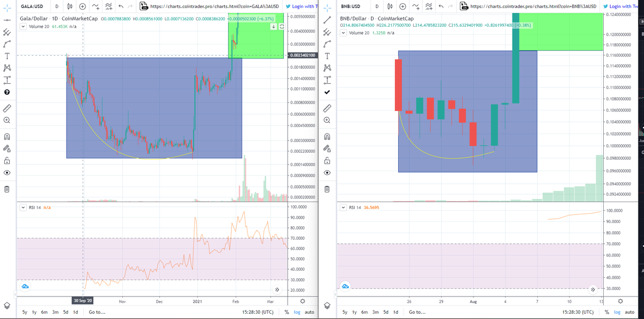Undo last action in BNB chart

point(441,6)
